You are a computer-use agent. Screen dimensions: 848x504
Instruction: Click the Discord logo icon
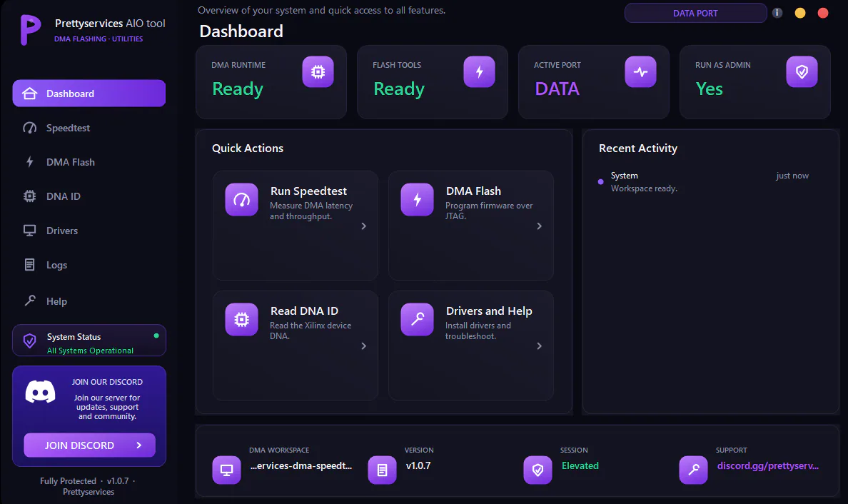point(41,391)
